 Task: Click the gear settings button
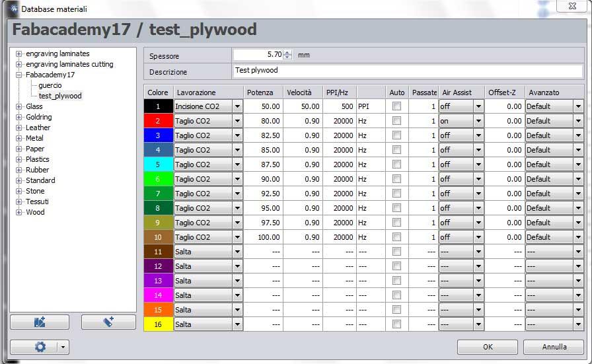(x=40, y=347)
